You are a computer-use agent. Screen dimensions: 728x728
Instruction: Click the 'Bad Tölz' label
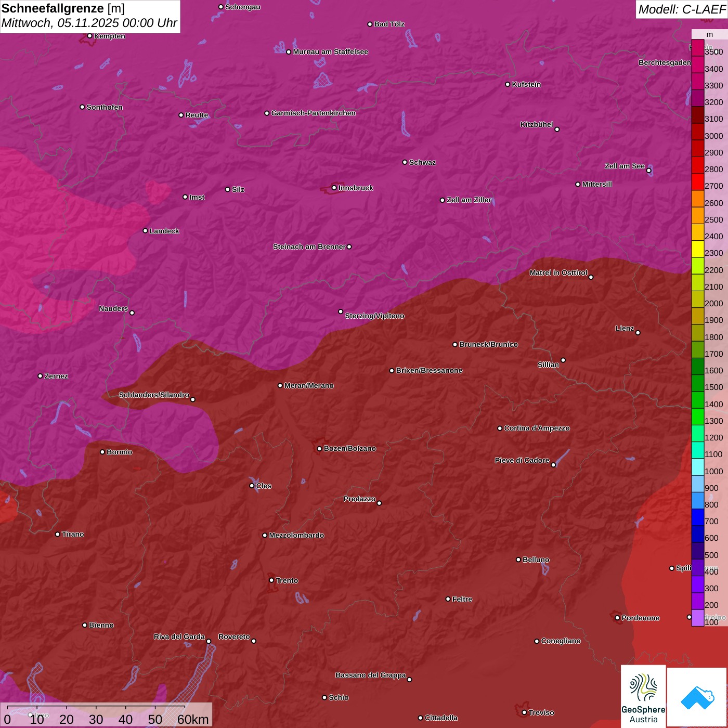point(389,24)
